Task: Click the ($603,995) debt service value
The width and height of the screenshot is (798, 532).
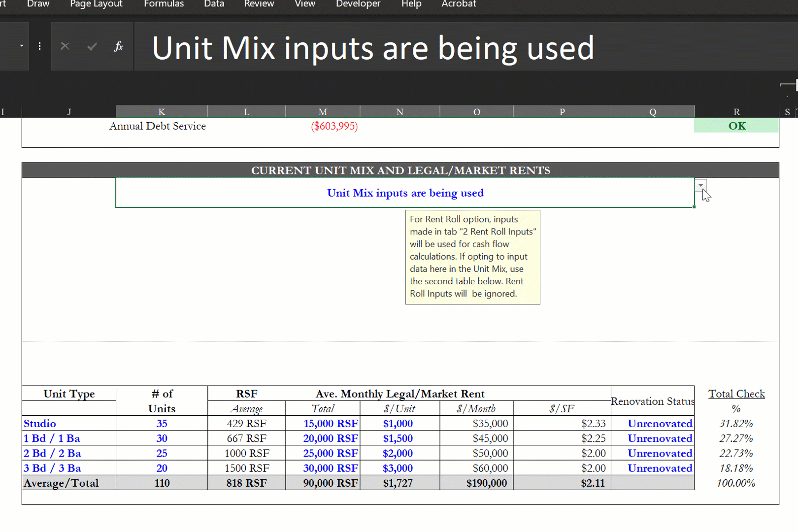Action: click(x=334, y=126)
